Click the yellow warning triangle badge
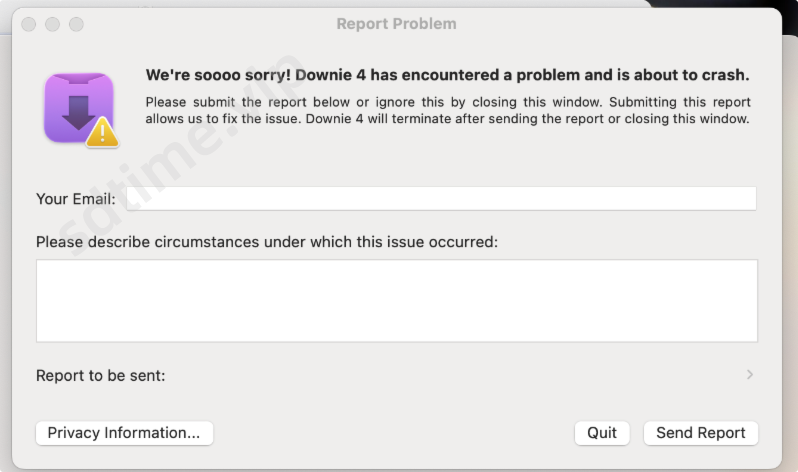The width and height of the screenshot is (798, 472). tap(101, 133)
